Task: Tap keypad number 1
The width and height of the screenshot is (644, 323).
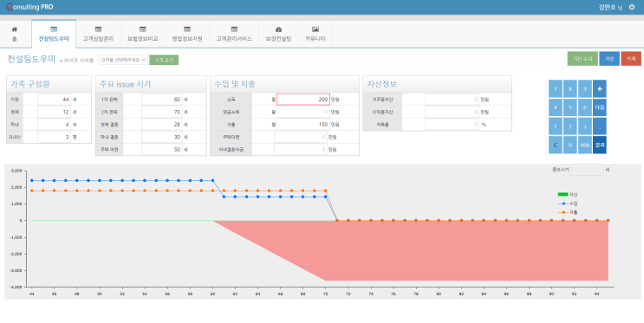Action: coord(556,126)
